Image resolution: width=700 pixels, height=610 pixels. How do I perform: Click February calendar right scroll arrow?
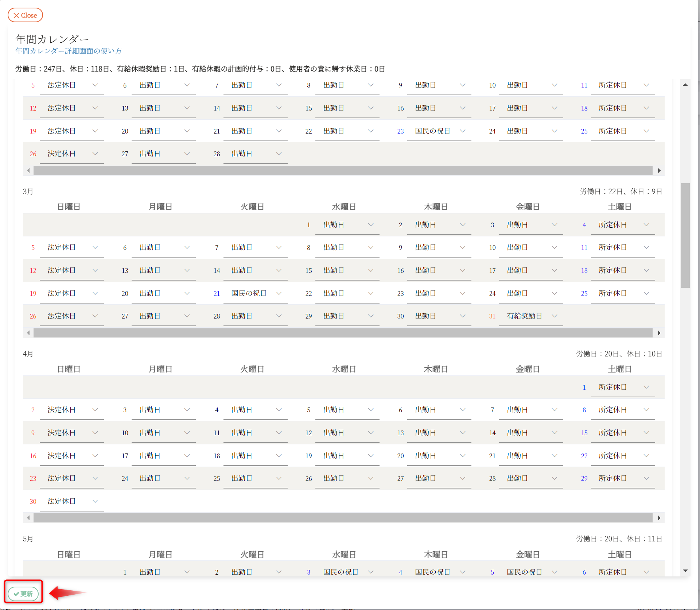[x=659, y=170]
